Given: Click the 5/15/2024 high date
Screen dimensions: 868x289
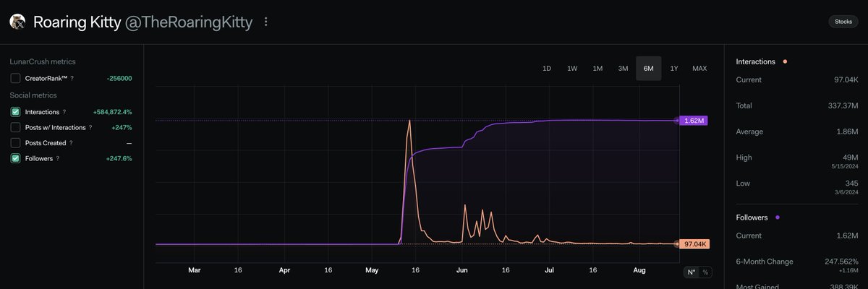Looking at the screenshot, I should (846, 167).
